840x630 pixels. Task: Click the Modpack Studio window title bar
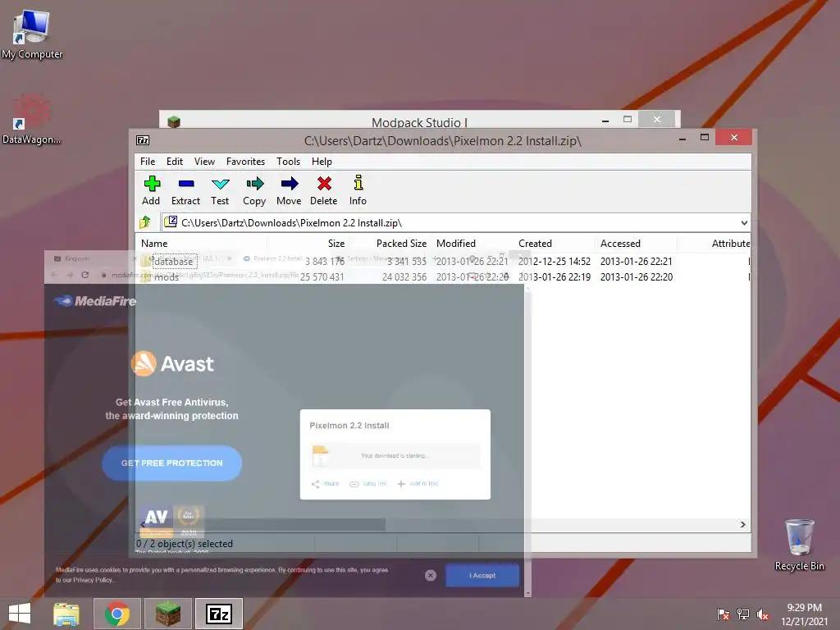[x=419, y=120]
